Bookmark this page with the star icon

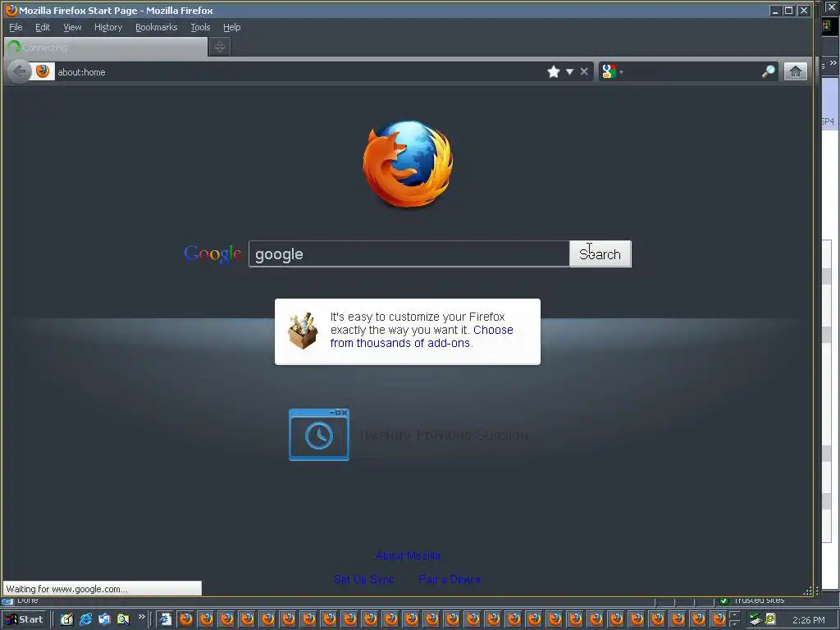tap(554, 71)
